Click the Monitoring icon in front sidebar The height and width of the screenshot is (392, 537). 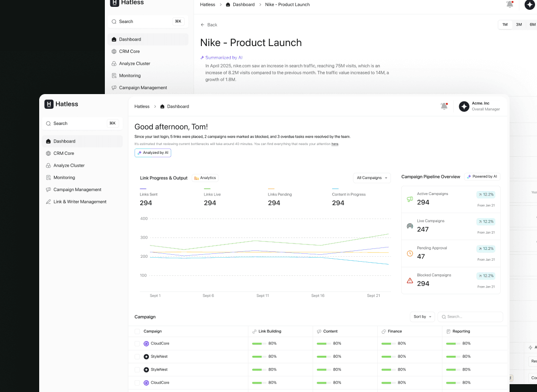tap(49, 178)
